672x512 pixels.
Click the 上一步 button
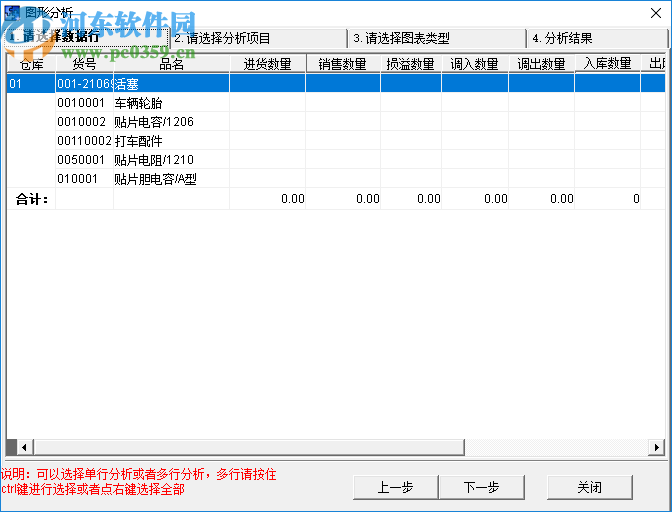[x=396, y=487]
